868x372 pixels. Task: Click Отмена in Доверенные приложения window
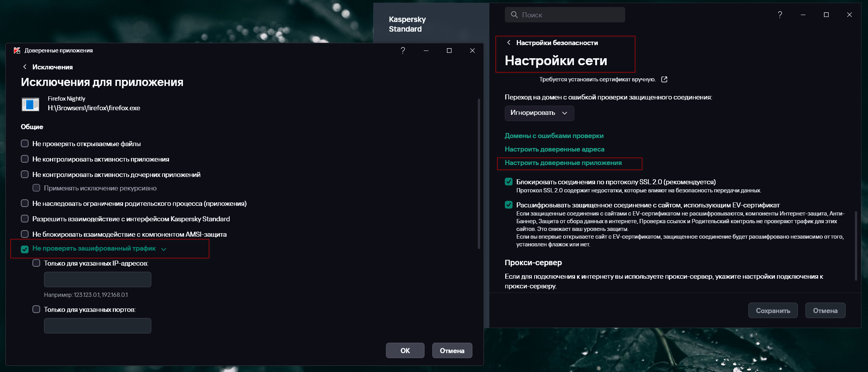[x=452, y=350]
